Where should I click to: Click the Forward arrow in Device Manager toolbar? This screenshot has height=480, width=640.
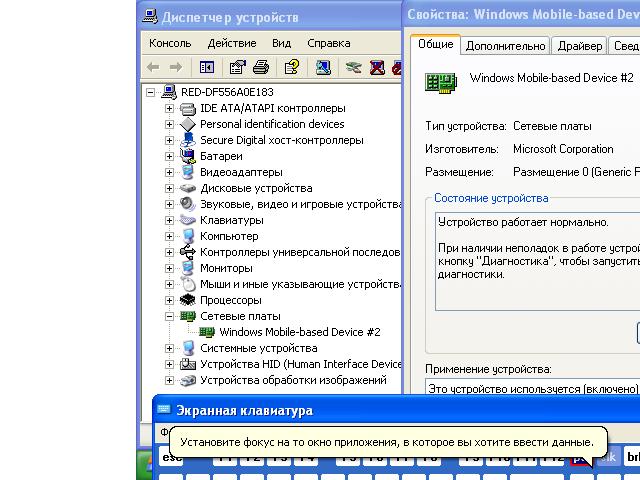pyautogui.click(x=176, y=67)
